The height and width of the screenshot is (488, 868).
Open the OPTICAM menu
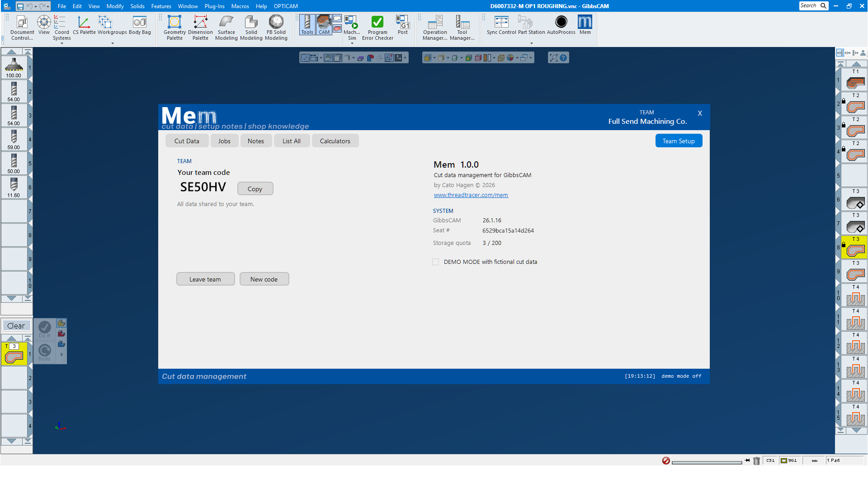pos(286,6)
